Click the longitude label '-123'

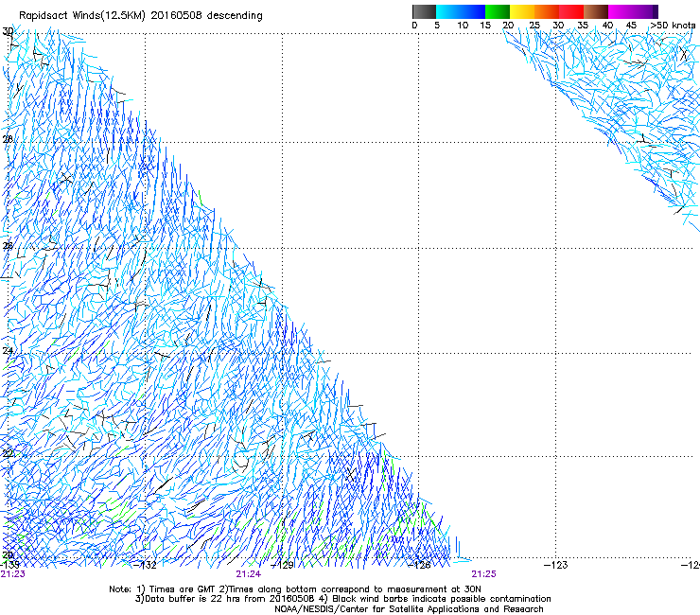pos(556,565)
